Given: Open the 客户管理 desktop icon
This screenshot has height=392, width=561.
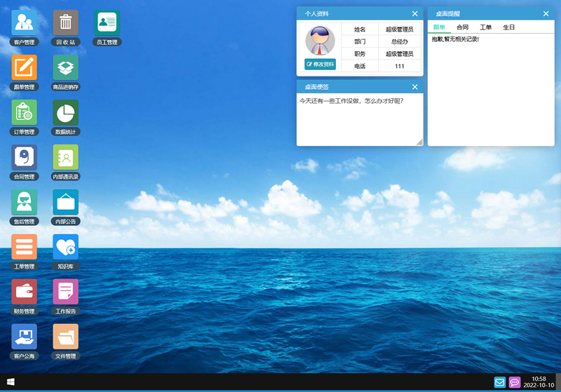Looking at the screenshot, I should (x=24, y=22).
